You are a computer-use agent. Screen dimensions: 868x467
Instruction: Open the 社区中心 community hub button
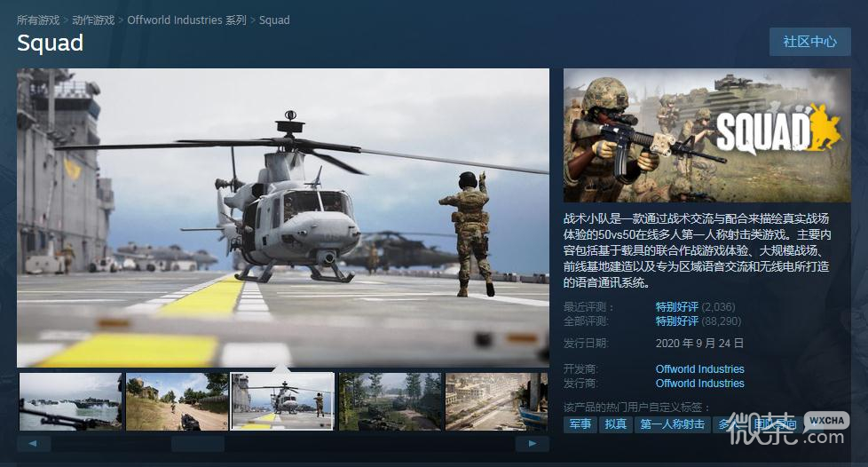click(810, 42)
